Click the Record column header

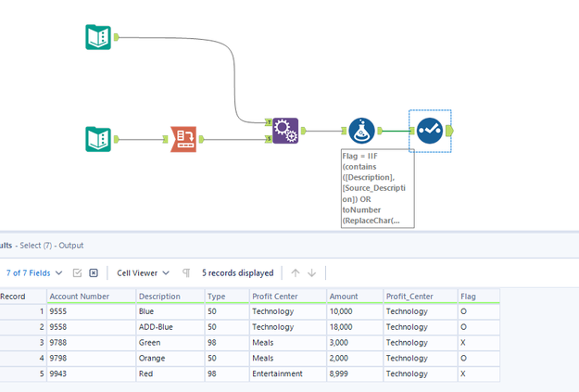tap(23, 297)
